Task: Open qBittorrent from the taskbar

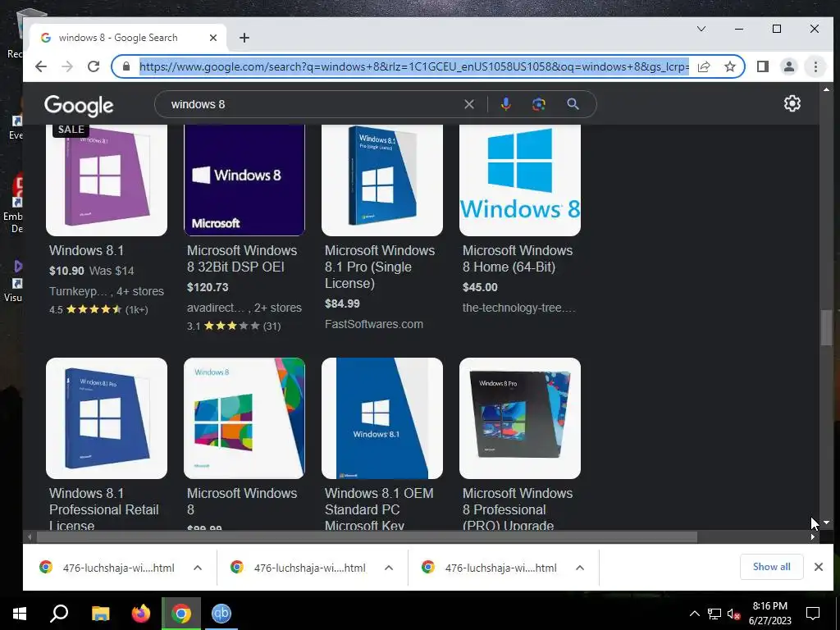Action: click(221, 614)
